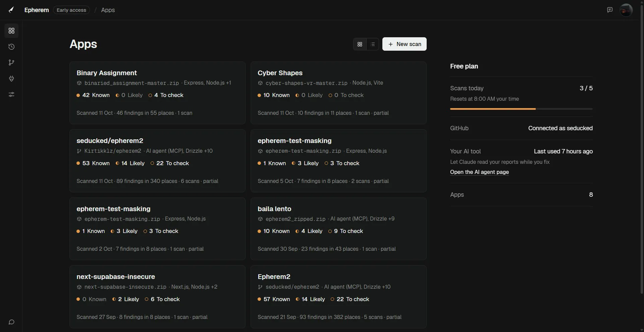Viewport: 644px width, 332px height.
Task: Click the Last used 7 hours ago text
Action: point(563,151)
